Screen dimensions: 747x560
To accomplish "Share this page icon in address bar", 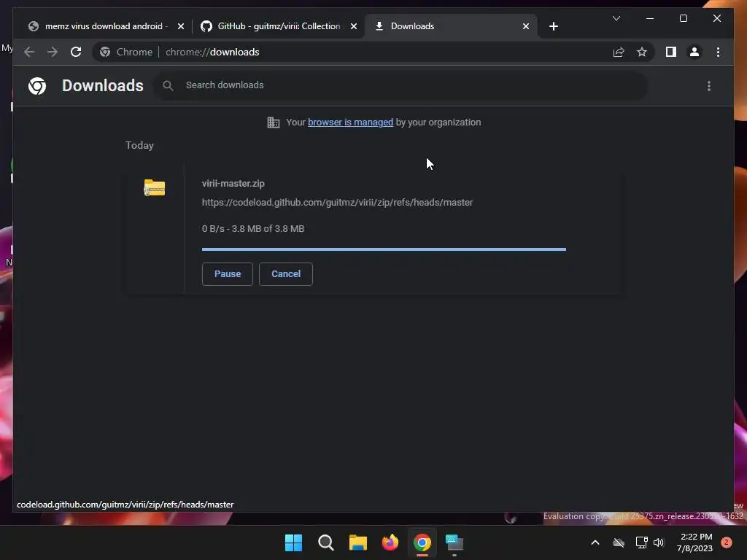I will coord(619,52).
